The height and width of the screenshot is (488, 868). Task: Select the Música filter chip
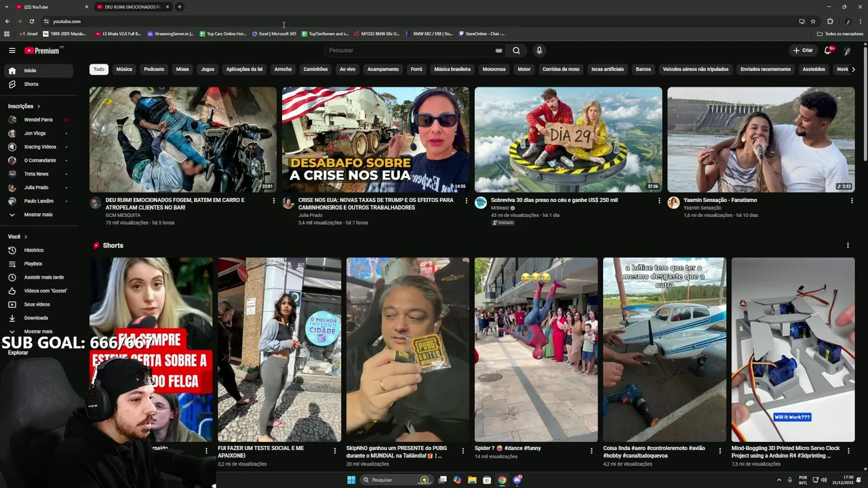[x=124, y=69]
